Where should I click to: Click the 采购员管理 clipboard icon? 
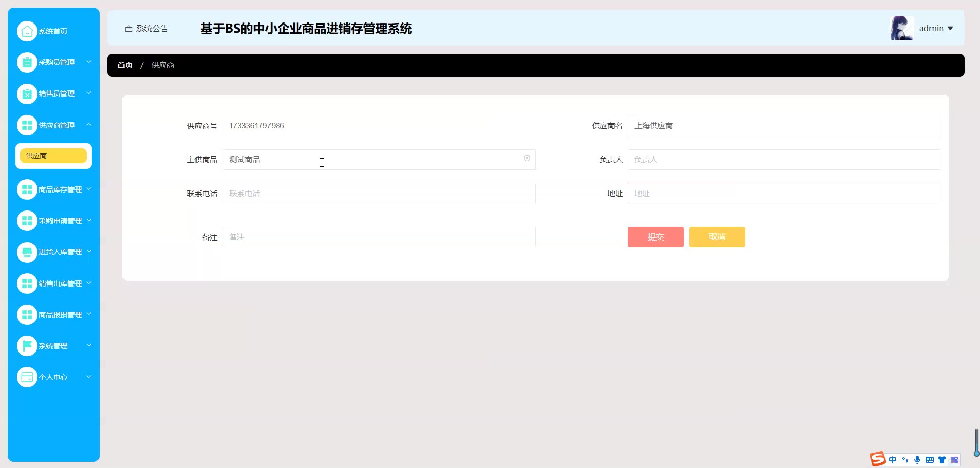point(27,62)
